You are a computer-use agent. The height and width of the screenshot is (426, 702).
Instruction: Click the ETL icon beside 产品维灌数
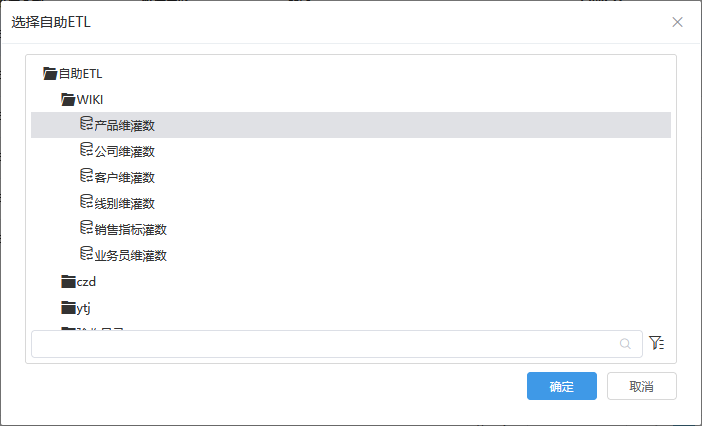click(86, 124)
